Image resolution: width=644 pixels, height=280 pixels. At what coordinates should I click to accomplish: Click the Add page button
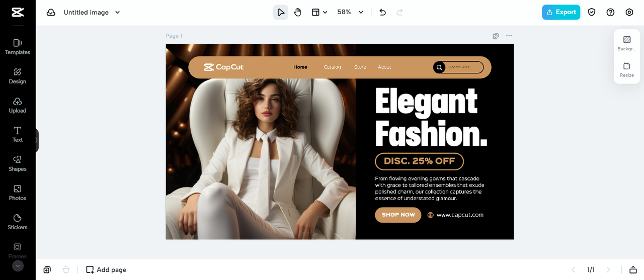106,270
